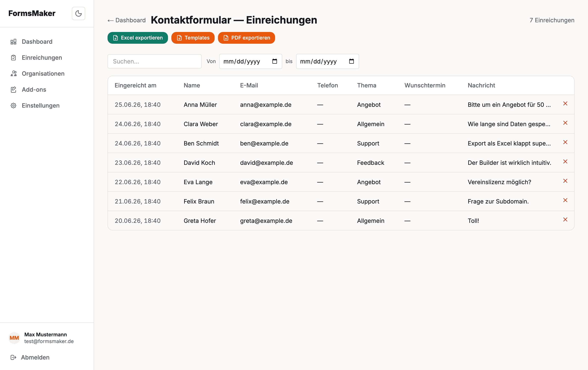The image size is (588, 370).
Task: Click the email felix@example.de
Action: coord(264,201)
